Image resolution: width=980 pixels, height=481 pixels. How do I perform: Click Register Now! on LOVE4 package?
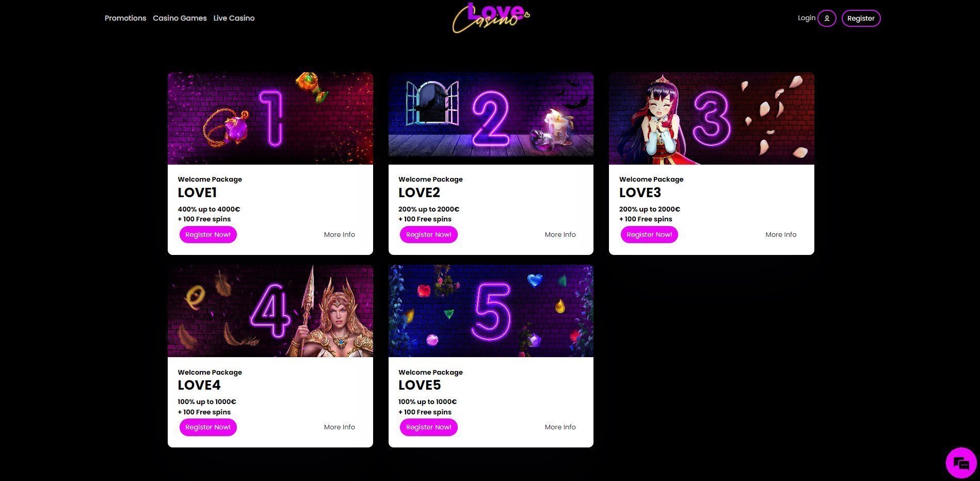pos(208,427)
